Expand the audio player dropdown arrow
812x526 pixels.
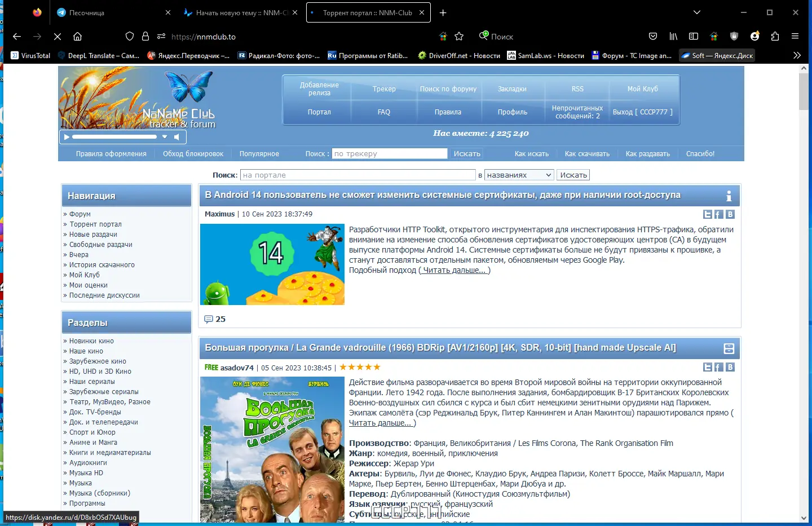pos(165,137)
